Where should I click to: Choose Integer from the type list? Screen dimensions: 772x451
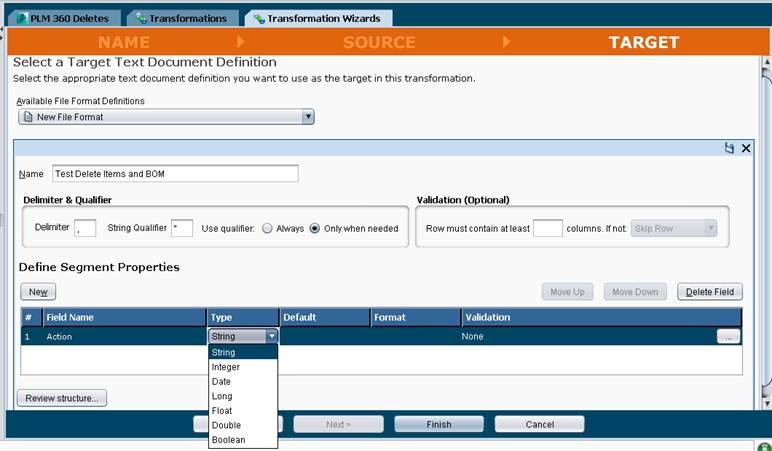(x=243, y=367)
